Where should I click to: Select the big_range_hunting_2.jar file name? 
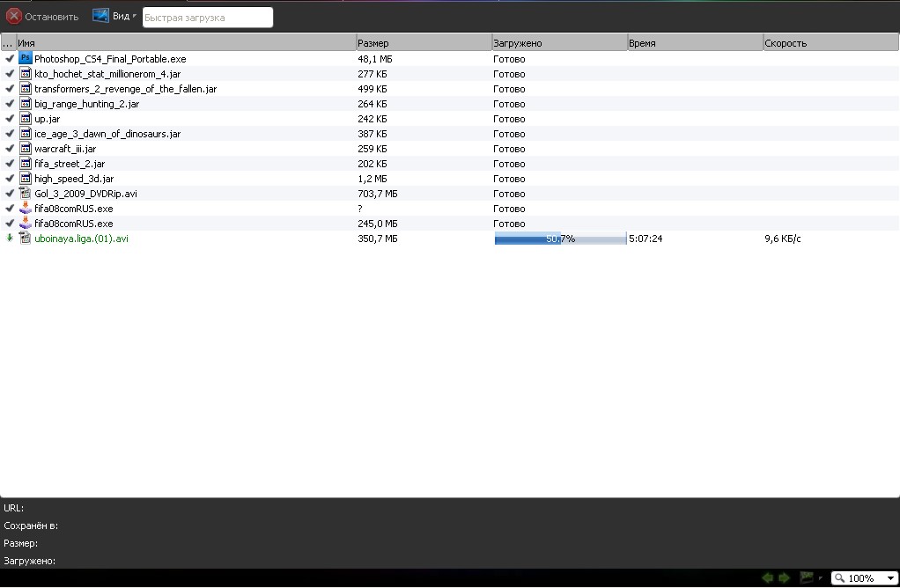(86, 104)
